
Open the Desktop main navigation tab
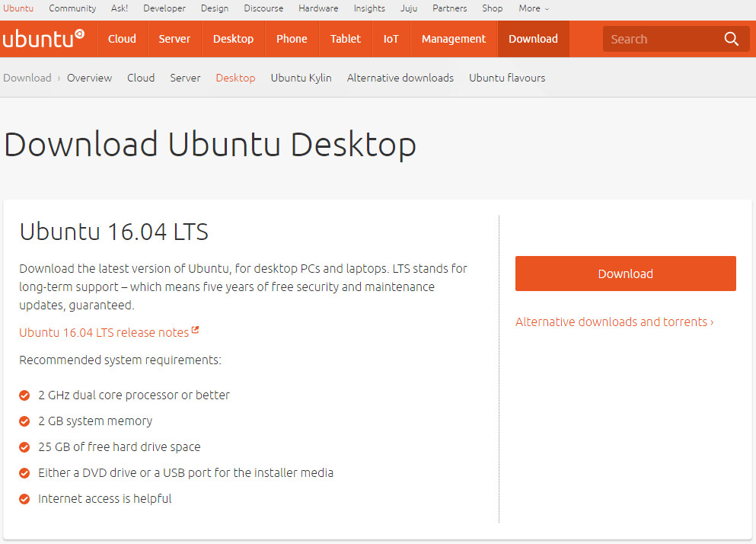point(233,39)
